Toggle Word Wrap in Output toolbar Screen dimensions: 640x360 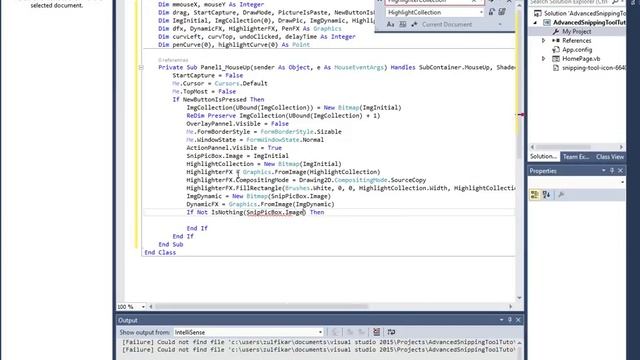391,332
